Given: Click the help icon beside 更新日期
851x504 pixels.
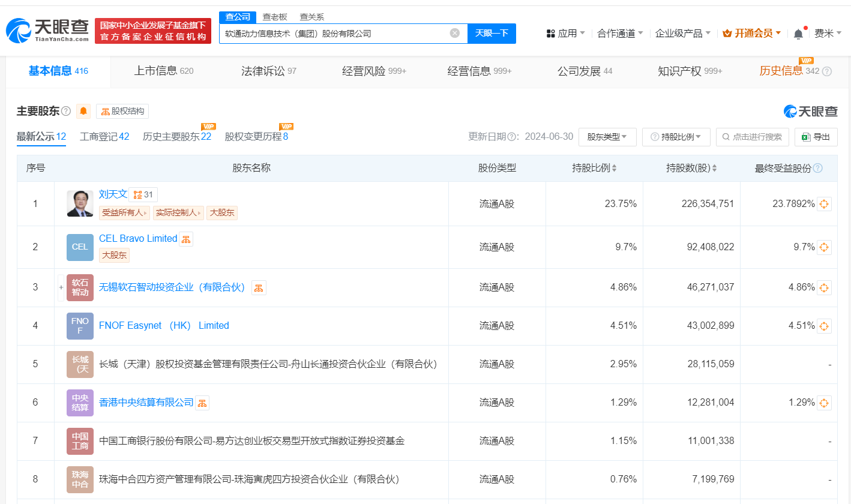Looking at the screenshot, I should pos(513,137).
